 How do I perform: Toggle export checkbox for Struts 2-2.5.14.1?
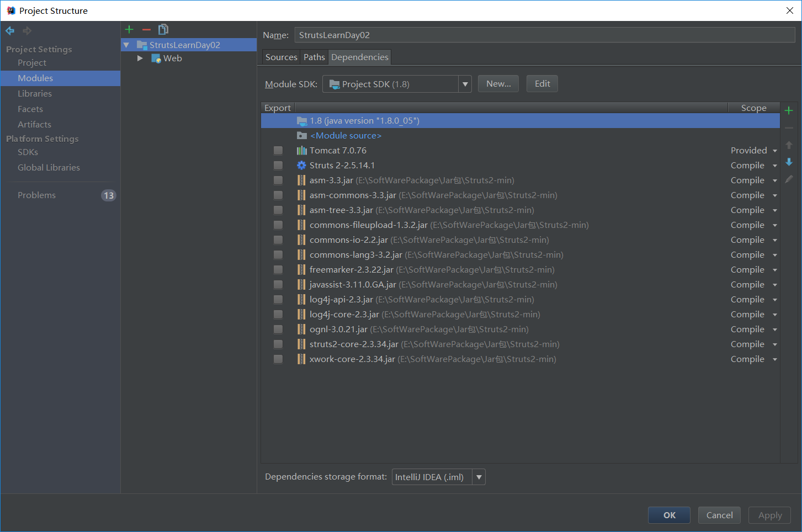pos(278,166)
